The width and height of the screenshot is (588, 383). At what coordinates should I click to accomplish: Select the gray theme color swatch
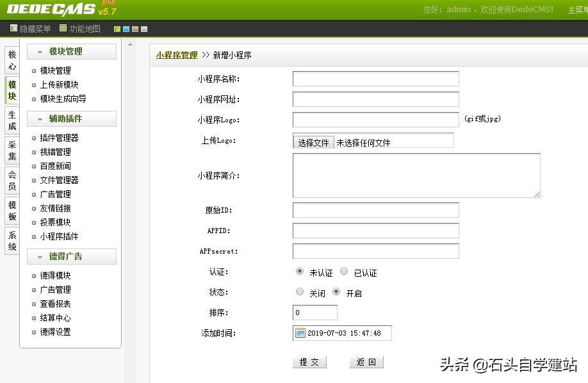pyautogui.click(x=144, y=29)
